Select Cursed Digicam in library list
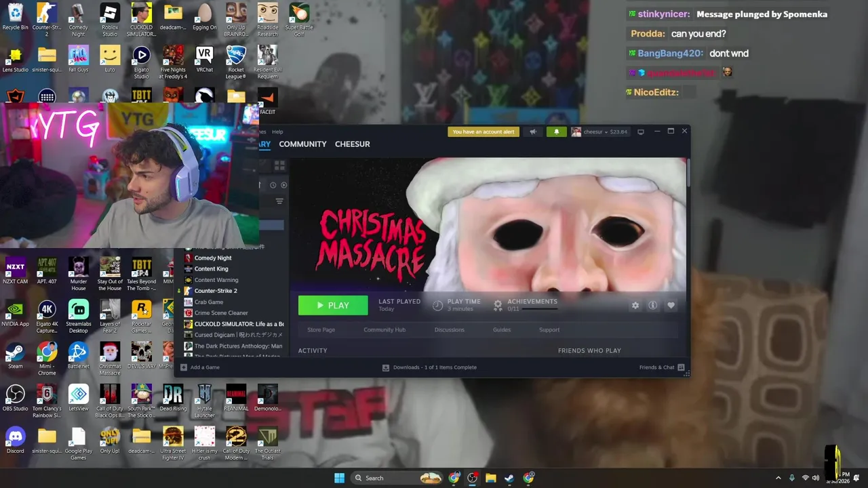 pyautogui.click(x=233, y=335)
